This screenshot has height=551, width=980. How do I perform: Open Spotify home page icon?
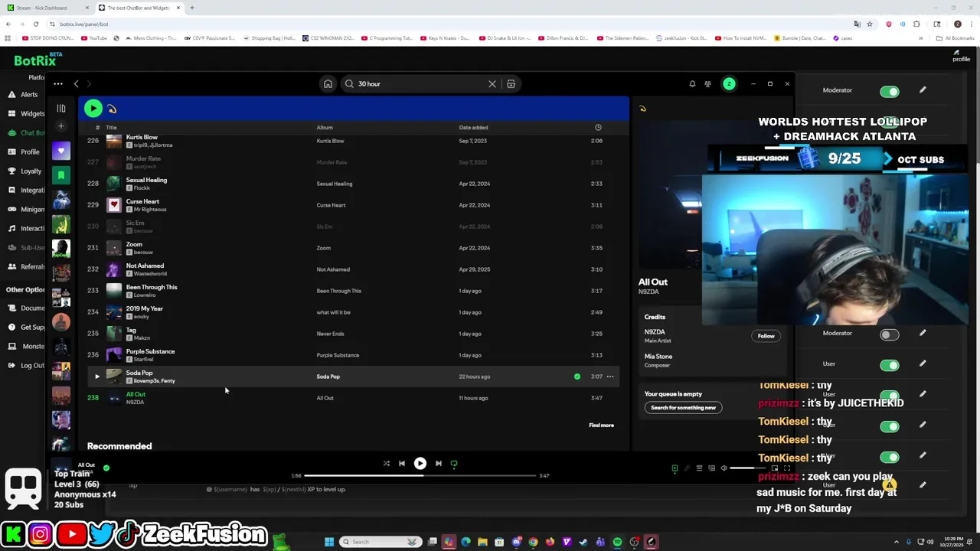click(328, 84)
